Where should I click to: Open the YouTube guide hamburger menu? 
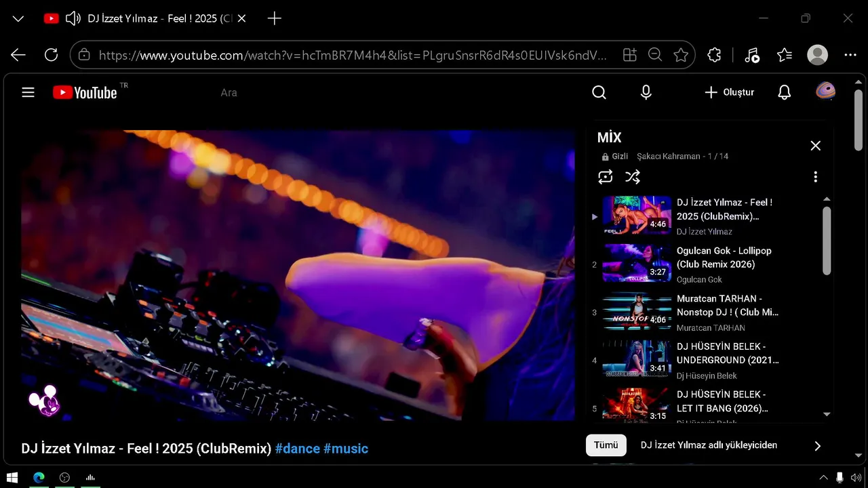pos(28,92)
